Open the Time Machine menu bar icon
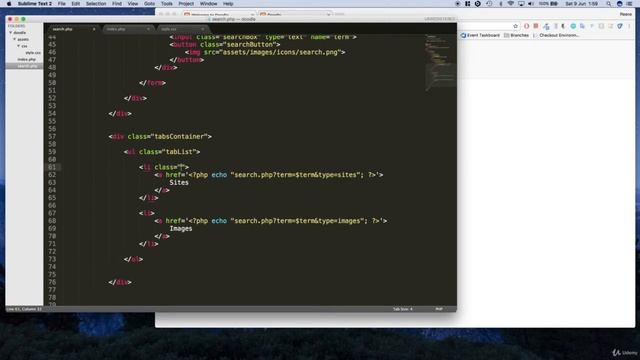This screenshot has width=640, height=360. tap(489, 4)
